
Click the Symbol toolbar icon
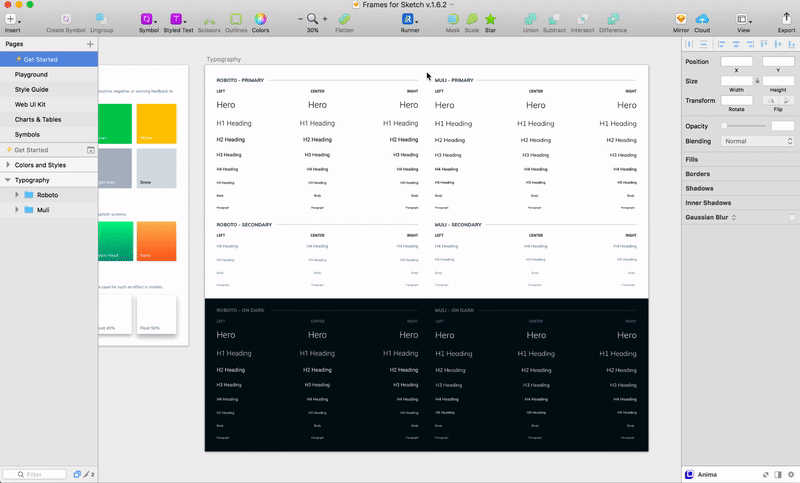(x=148, y=19)
